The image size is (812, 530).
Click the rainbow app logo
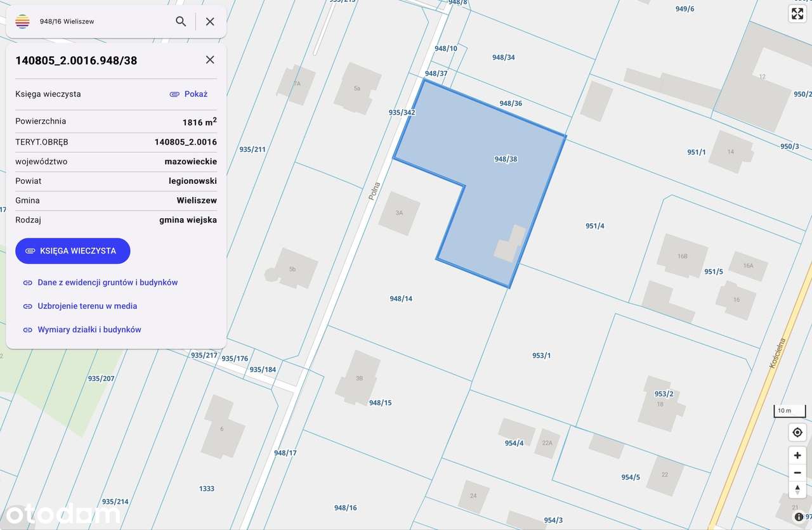tap(22, 22)
